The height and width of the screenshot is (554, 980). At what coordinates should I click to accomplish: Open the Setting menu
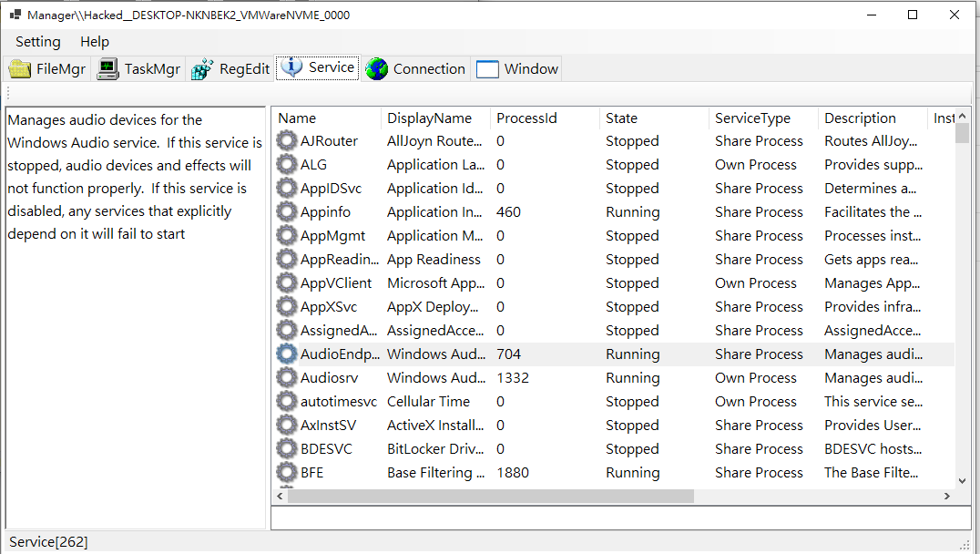(x=38, y=42)
